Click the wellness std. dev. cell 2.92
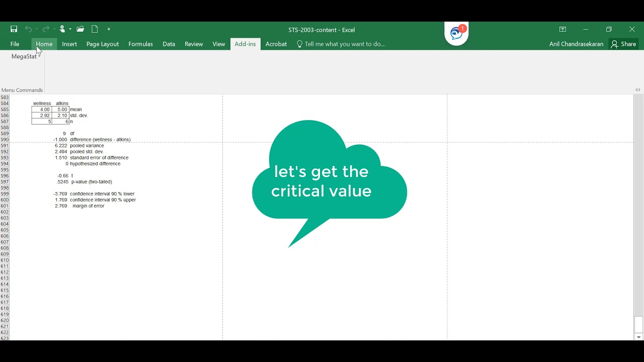This screenshot has height=362, width=644. [x=42, y=115]
